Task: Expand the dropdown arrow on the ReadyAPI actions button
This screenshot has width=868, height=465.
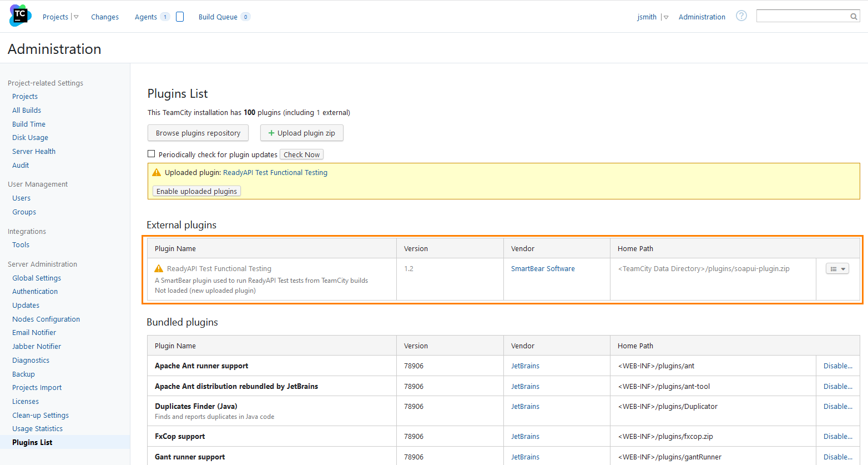Action: point(842,268)
